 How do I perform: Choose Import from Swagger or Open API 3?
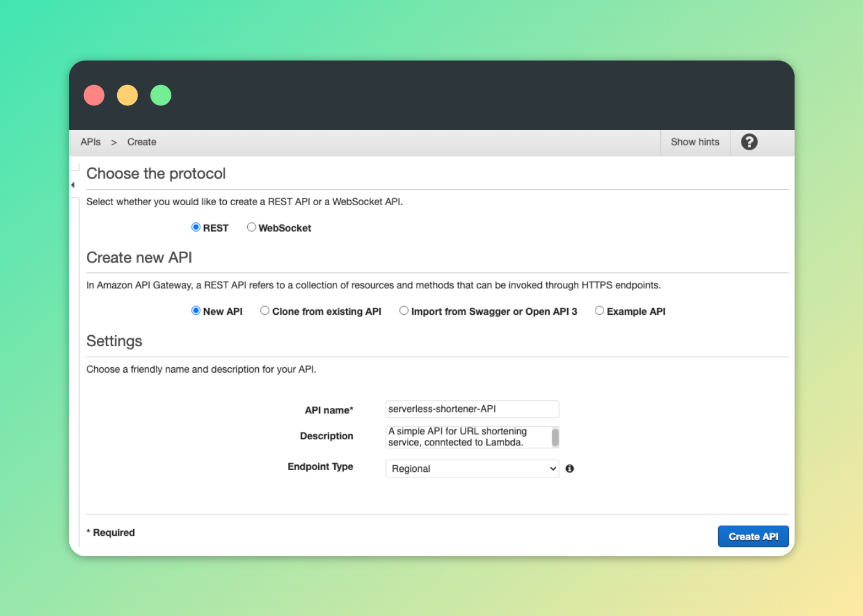[x=404, y=310]
